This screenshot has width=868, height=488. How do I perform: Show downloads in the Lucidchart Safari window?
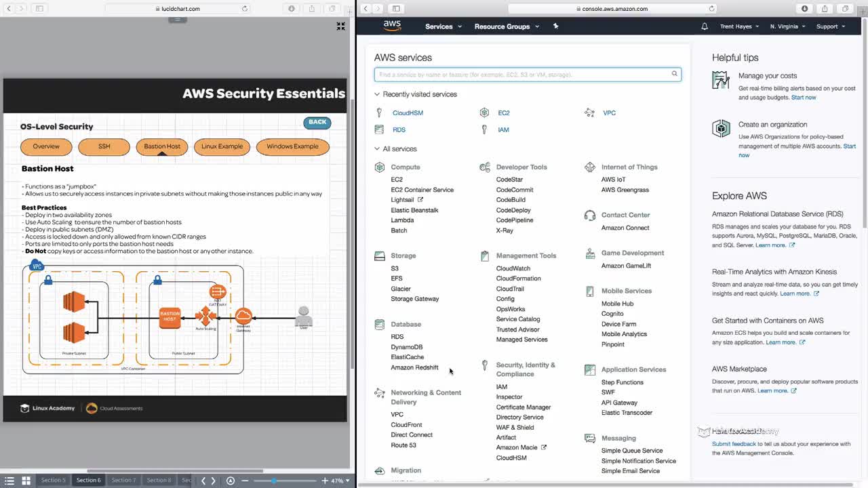pos(292,9)
